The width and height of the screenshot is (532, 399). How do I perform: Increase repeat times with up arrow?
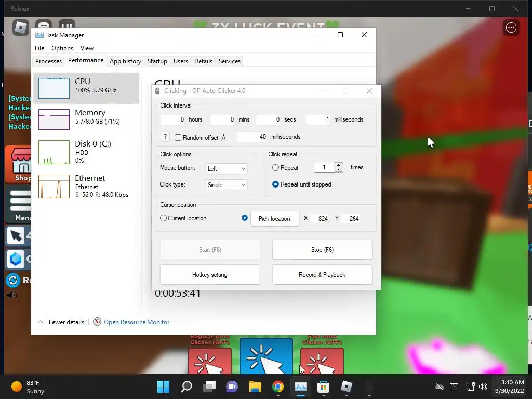tap(338, 165)
